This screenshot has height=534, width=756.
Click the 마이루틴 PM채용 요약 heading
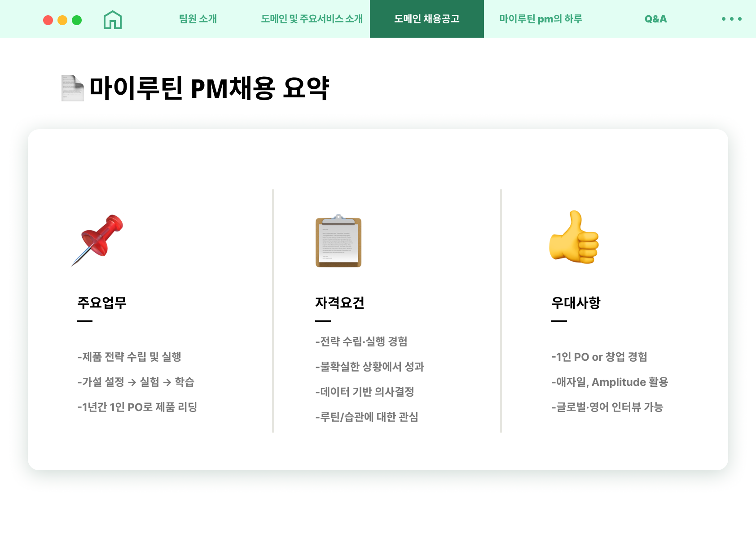coord(209,88)
